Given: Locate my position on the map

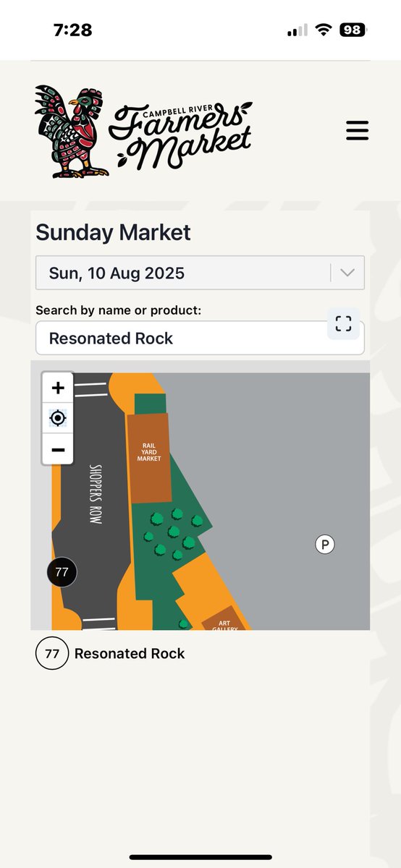Looking at the screenshot, I should pyautogui.click(x=58, y=419).
